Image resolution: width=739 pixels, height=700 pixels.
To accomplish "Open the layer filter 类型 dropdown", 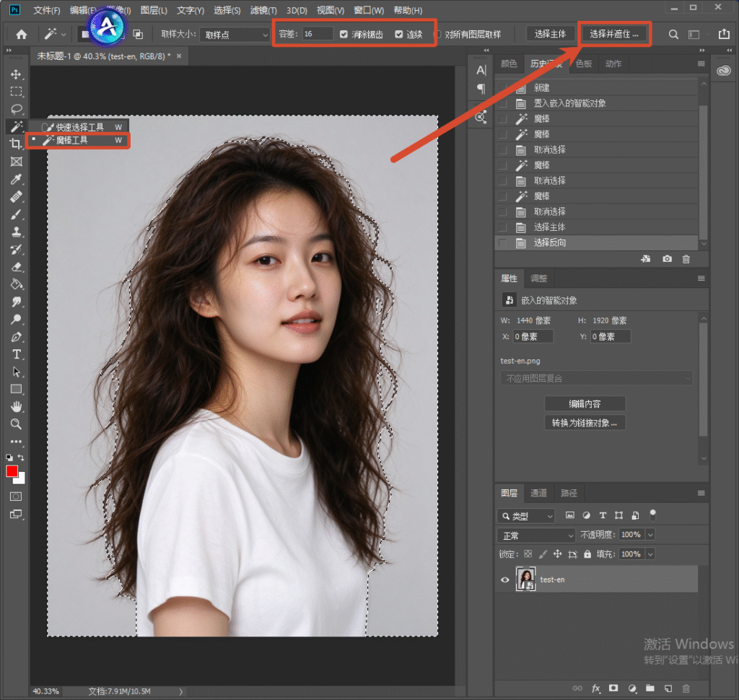I will 526,516.
